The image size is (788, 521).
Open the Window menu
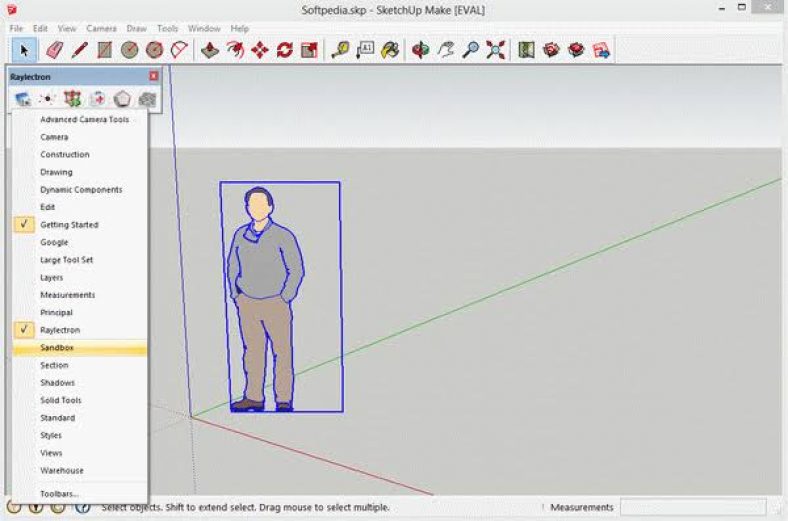click(x=204, y=29)
